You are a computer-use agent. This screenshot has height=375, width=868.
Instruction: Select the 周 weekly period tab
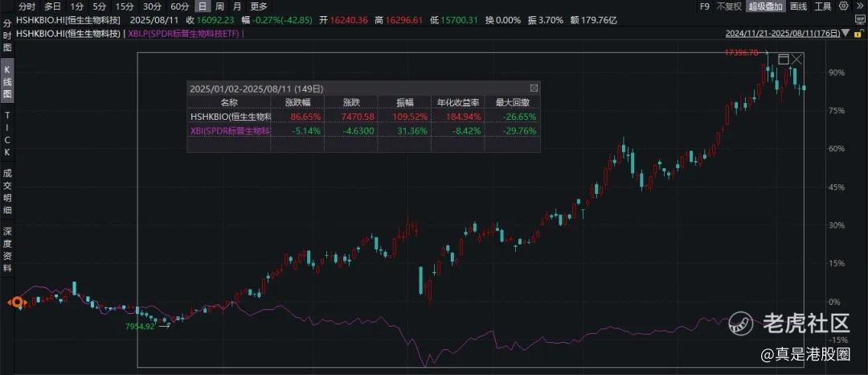pos(219,6)
